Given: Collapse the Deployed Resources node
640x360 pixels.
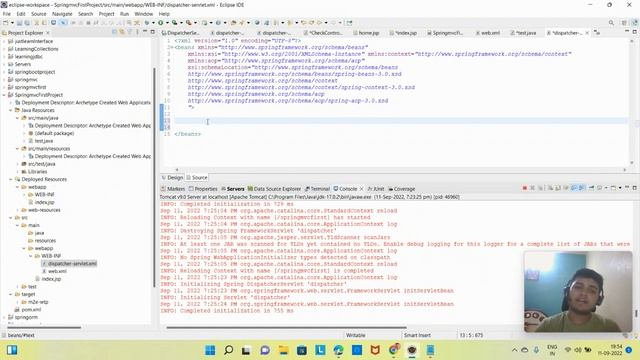Looking at the screenshot, I should coord(11,179).
